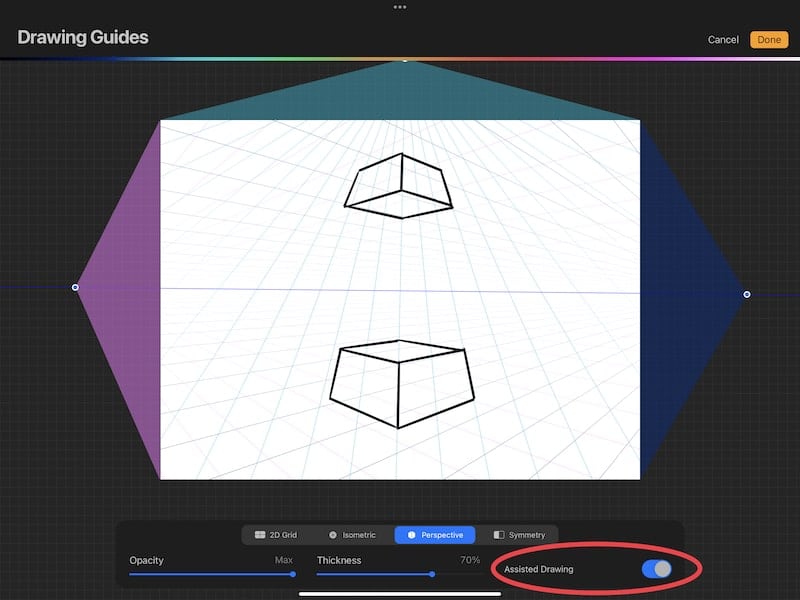Open the Isometric guide tab
The height and width of the screenshot is (600, 800).
pos(352,534)
